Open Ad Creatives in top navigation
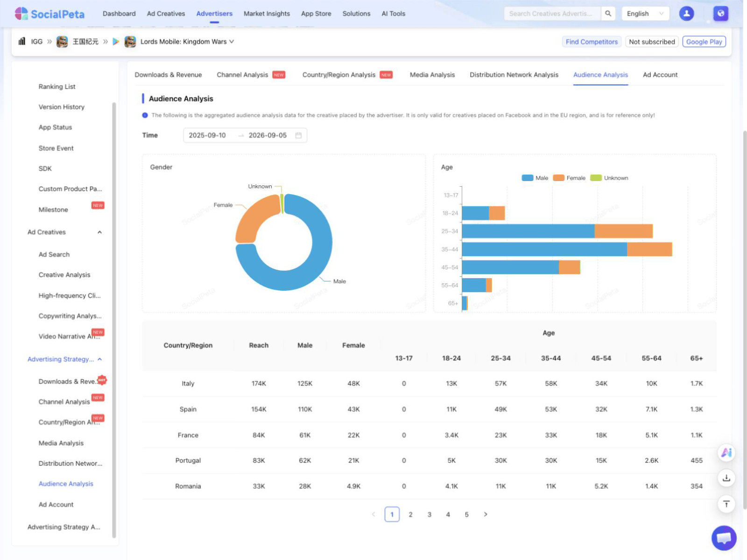 tap(166, 14)
